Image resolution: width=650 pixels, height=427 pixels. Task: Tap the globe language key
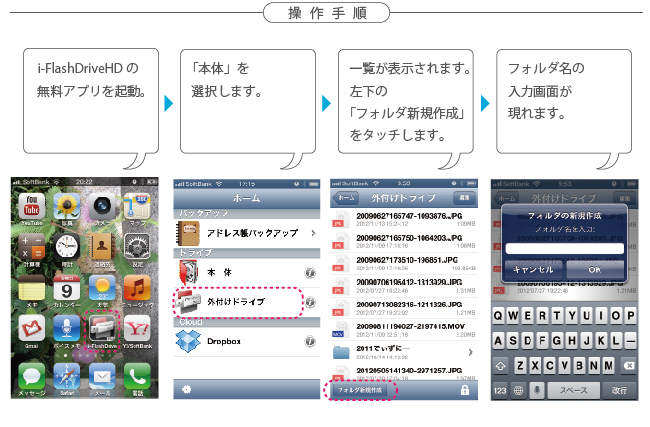(518, 390)
